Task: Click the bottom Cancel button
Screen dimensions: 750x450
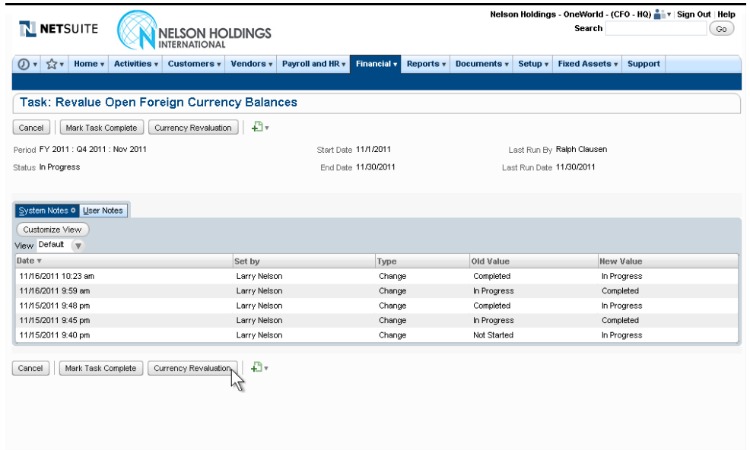Action: [x=31, y=368]
